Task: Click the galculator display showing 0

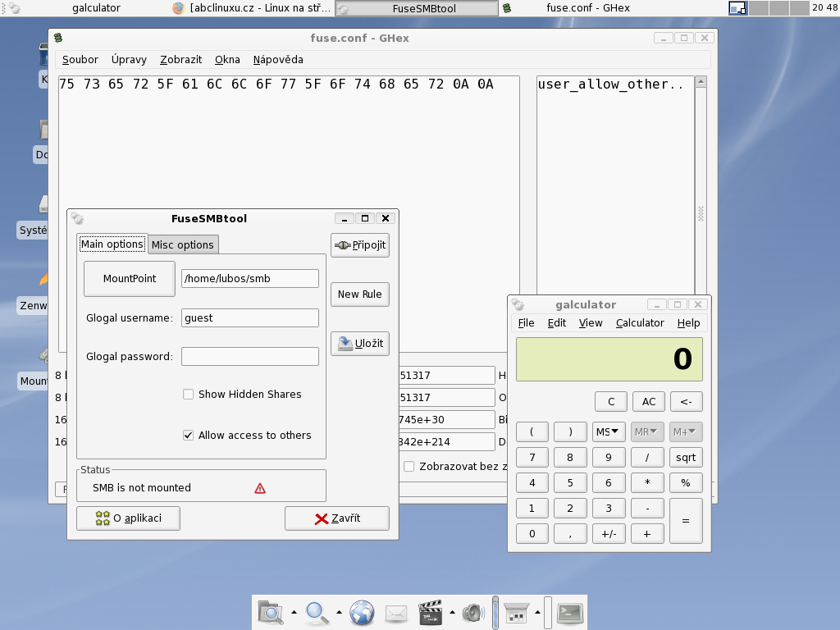Action: tap(609, 359)
